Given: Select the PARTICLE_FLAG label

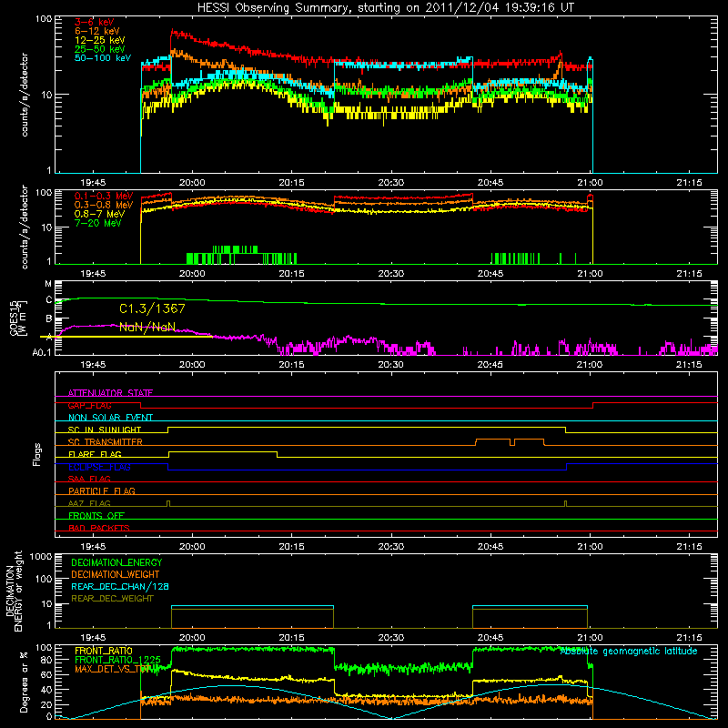Looking at the screenshot, I should (x=102, y=490).
